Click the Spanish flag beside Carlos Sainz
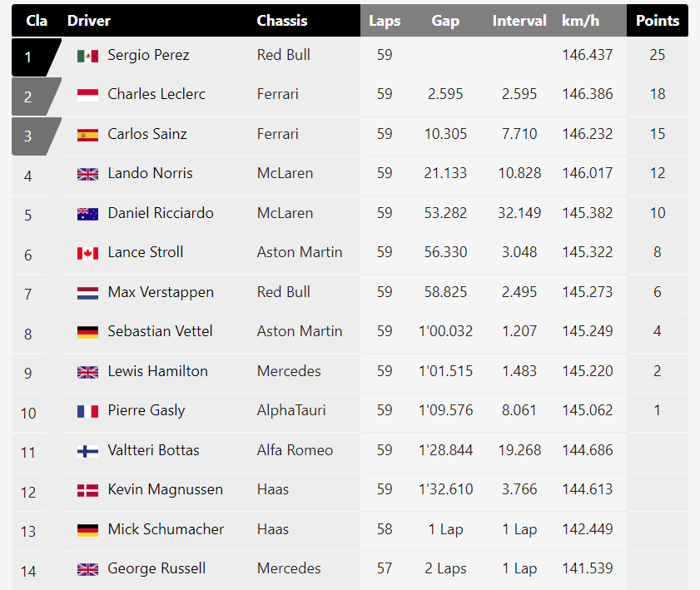 pos(87,135)
